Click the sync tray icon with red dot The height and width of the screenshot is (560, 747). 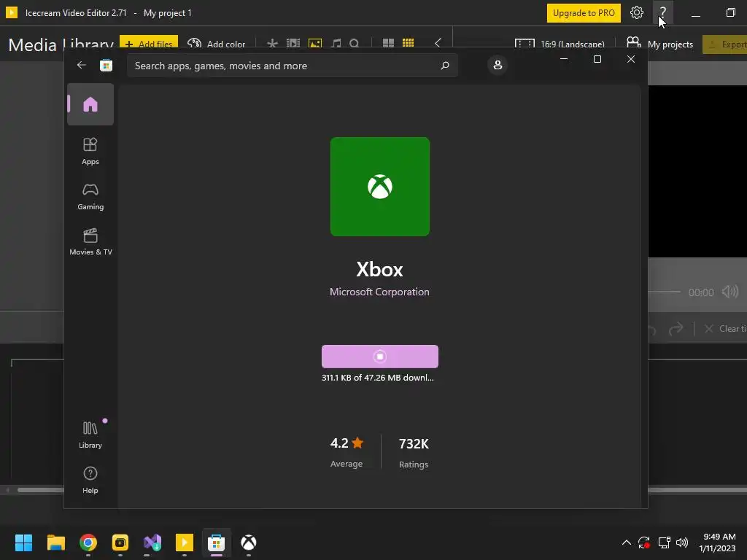(644, 542)
